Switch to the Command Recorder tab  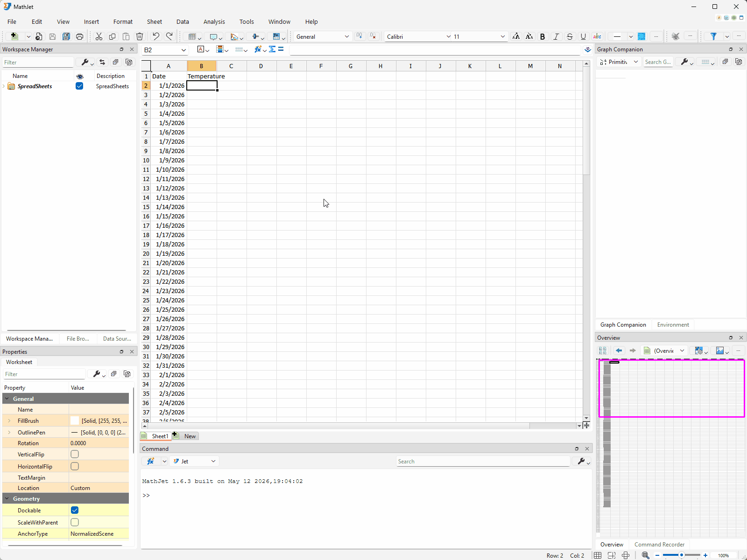tap(659, 544)
